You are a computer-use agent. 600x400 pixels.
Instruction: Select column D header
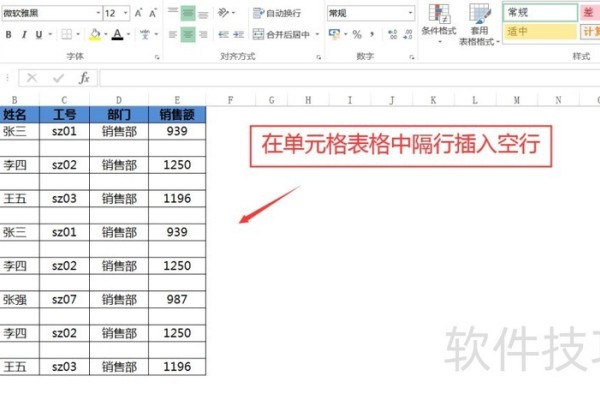[119, 100]
